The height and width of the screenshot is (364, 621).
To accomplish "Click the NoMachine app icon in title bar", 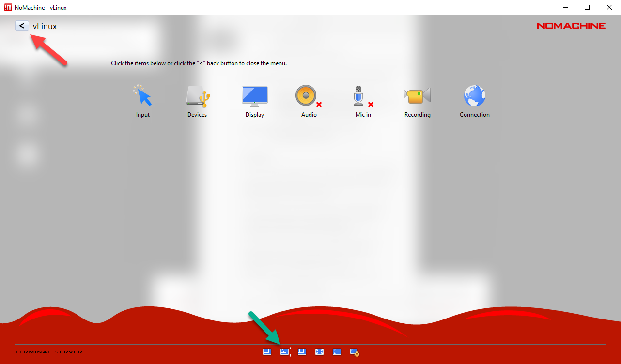I will (8, 7).
